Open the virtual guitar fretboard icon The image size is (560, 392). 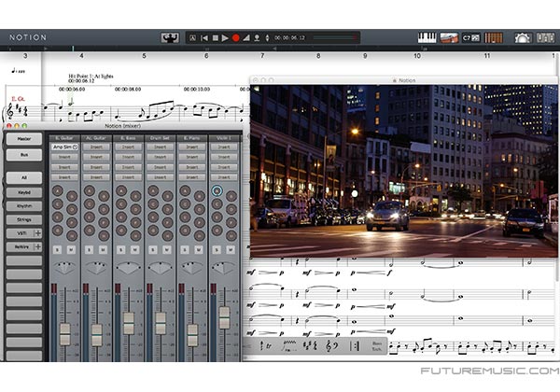coord(449,37)
